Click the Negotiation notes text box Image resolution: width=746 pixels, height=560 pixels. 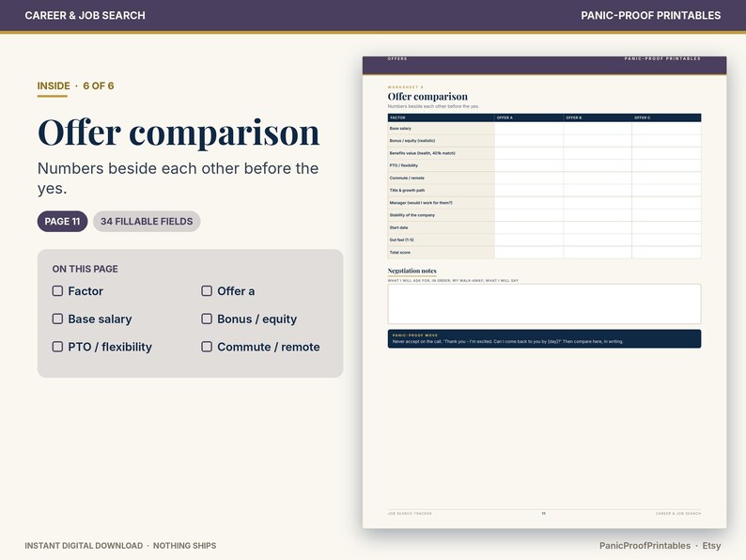[x=544, y=304]
